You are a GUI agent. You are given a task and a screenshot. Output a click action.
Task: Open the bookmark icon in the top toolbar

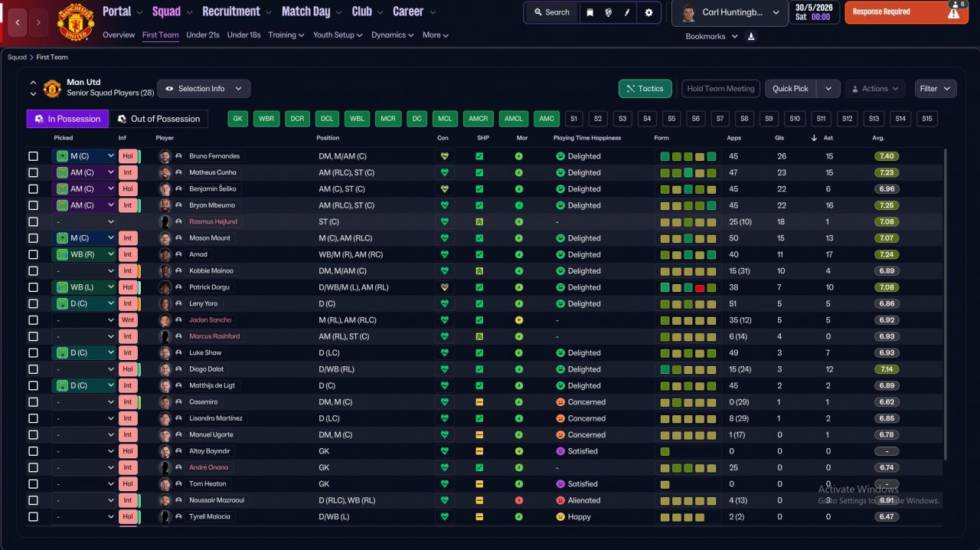[590, 12]
